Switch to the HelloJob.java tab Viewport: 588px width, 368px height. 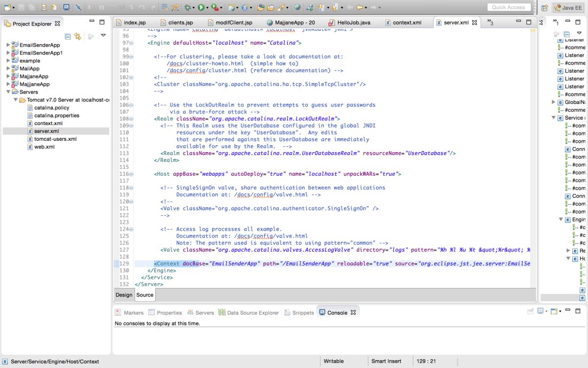(x=349, y=23)
